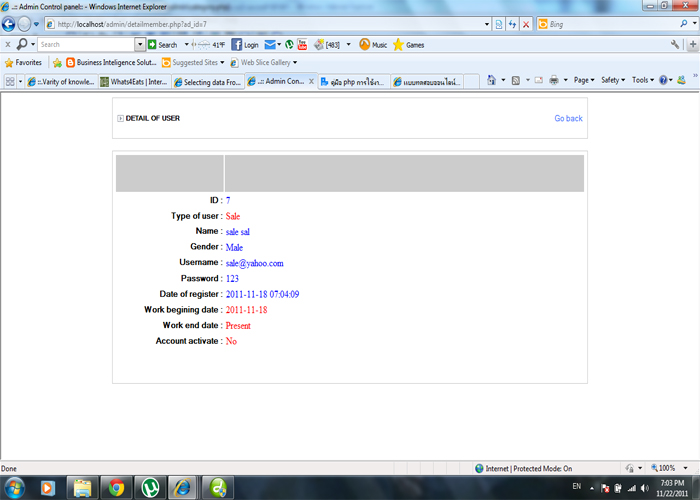
Task: Click the Read Mail icon
Action: point(539,80)
